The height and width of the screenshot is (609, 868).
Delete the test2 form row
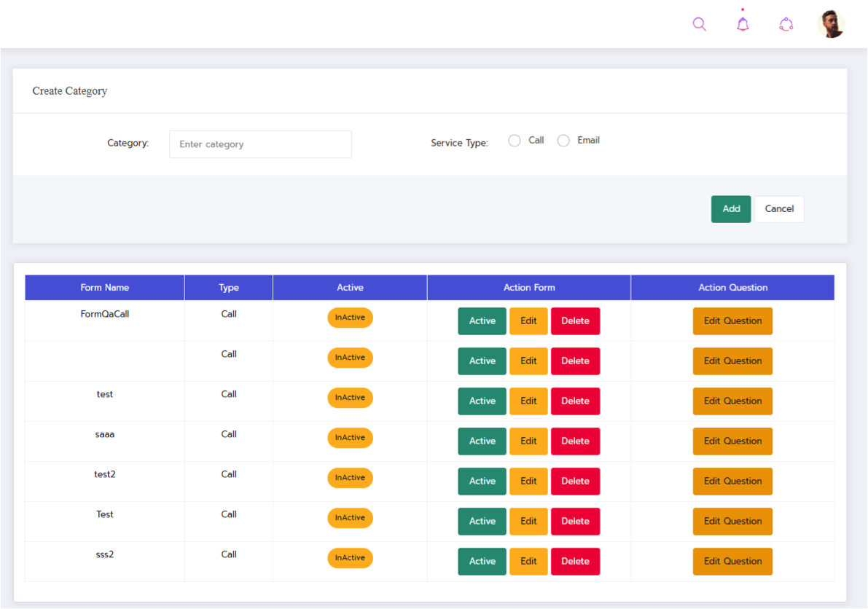(x=575, y=482)
